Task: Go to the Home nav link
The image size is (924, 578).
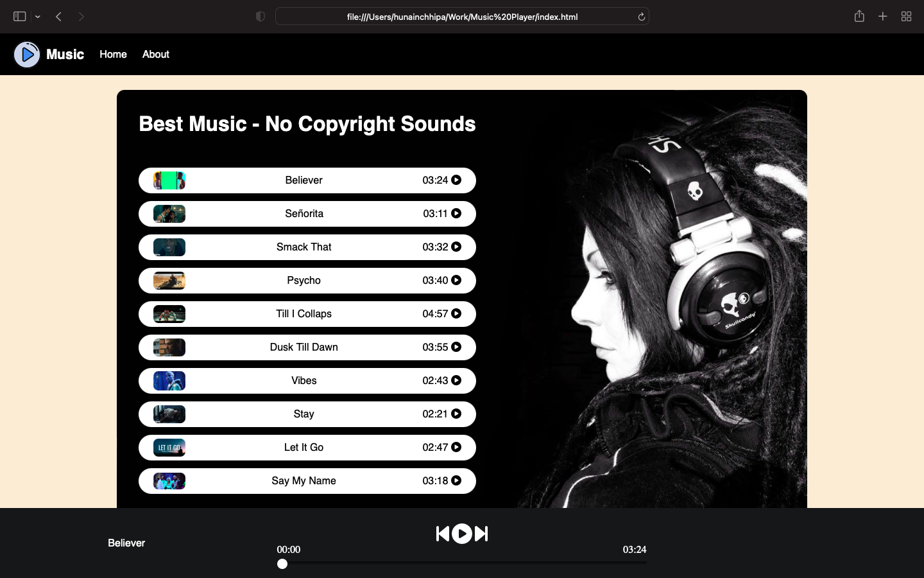Action: pyautogui.click(x=113, y=55)
